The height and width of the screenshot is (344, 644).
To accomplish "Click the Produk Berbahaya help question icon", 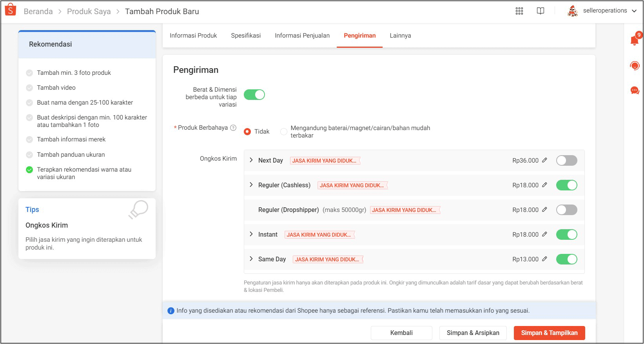I will pyautogui.click(x=233, y=128).
